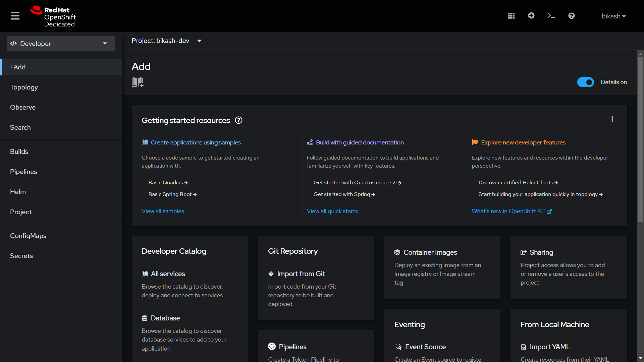
Task: Click the Sharing card icon
Action: (x=524, y=252)
